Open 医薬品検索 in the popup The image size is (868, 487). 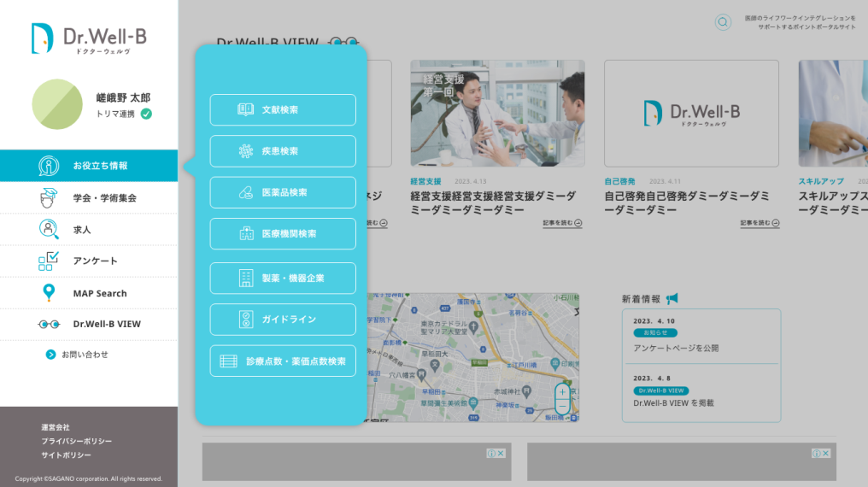[x=283, y=192]
